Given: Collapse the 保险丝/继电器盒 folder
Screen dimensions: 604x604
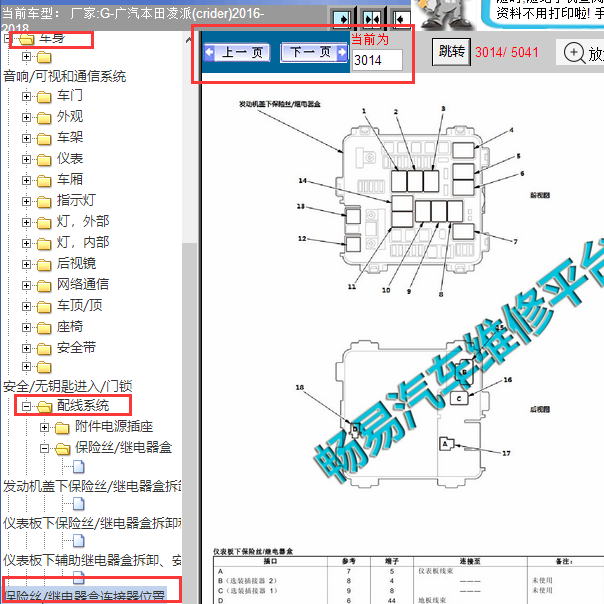Looking at the screenshot, I should pos(45,448).
